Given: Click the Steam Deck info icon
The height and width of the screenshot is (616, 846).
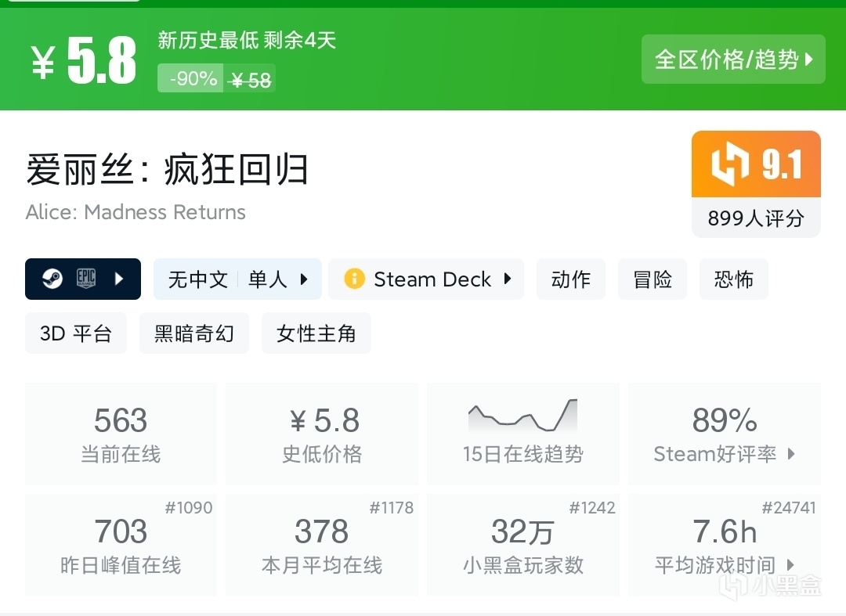Looking at the screenshot, I should (x=355, y=279).
